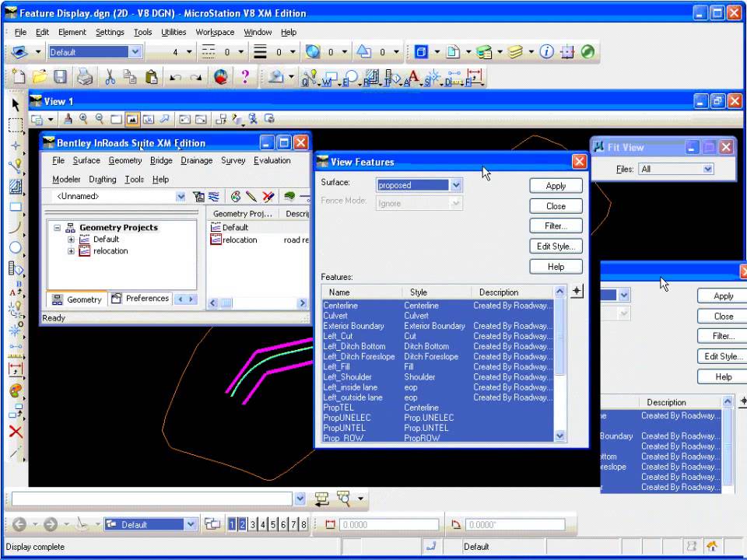Click Help in View Features dialog
The width and height of the screenshot is (747, 560).
coord(556,267)
